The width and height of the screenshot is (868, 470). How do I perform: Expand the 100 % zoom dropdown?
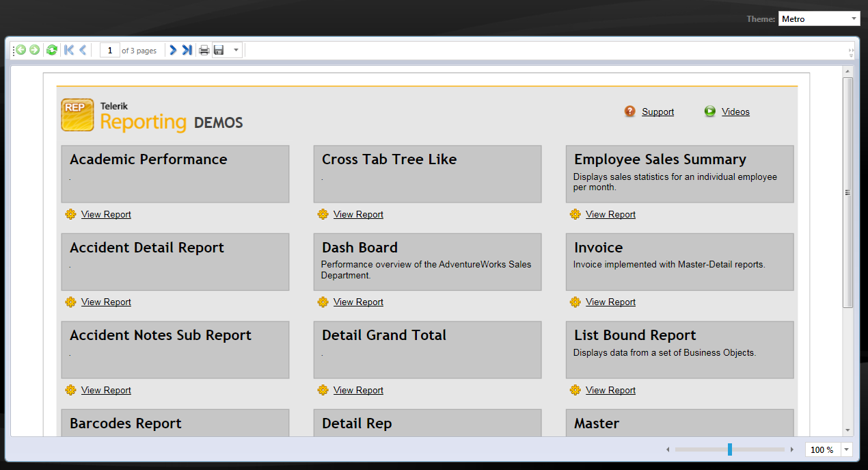(847, 449)
